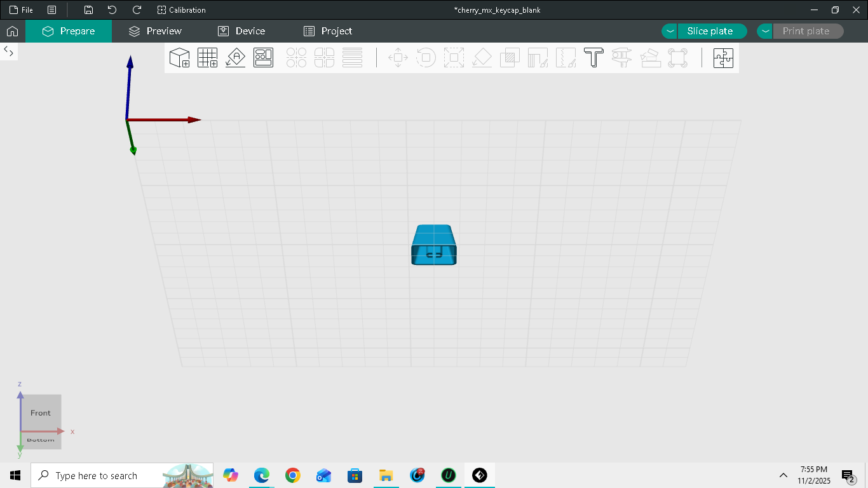Open Google Chrome from the taskbar
The width and height of the screenshot is (868, 488).
(292, 475)
